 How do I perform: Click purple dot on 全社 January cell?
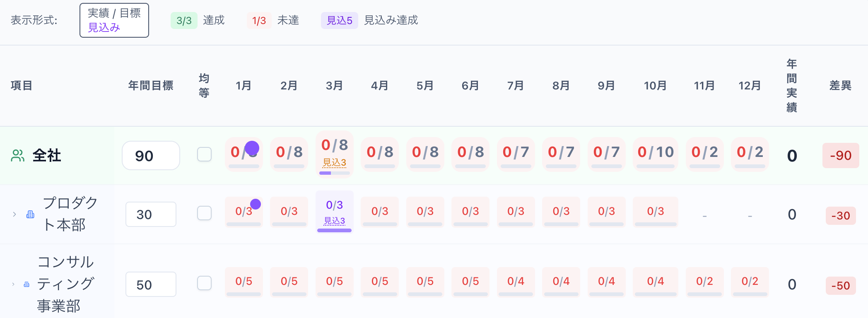[x=252, y=148]
